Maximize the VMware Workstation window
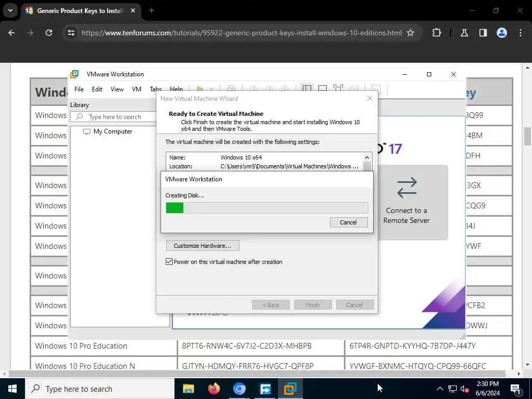 [x=429, y=74]
